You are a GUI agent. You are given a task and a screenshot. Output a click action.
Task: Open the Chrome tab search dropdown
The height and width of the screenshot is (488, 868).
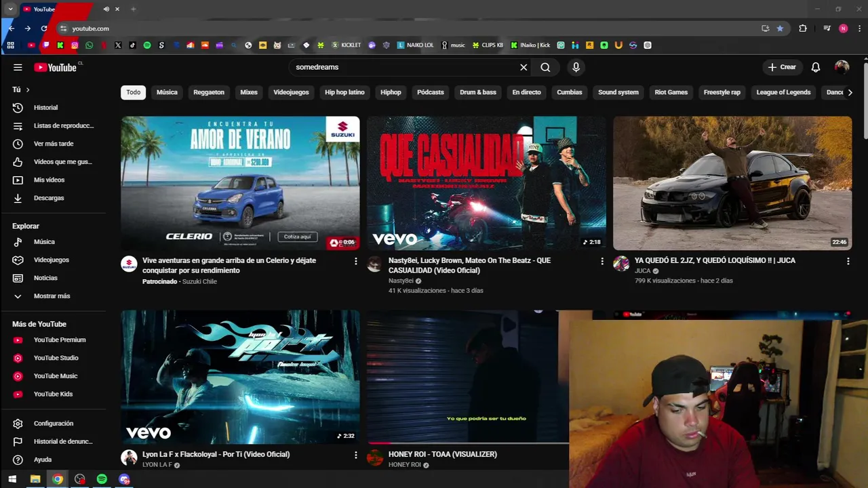pyautogui.click(x=10, y=9)
